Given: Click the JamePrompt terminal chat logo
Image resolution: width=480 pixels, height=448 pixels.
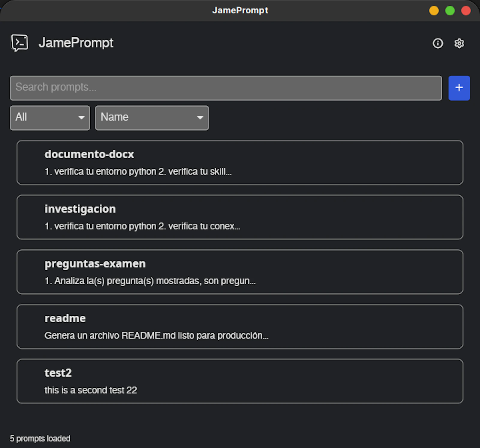Looking at the screenshot, I should 20,43.
